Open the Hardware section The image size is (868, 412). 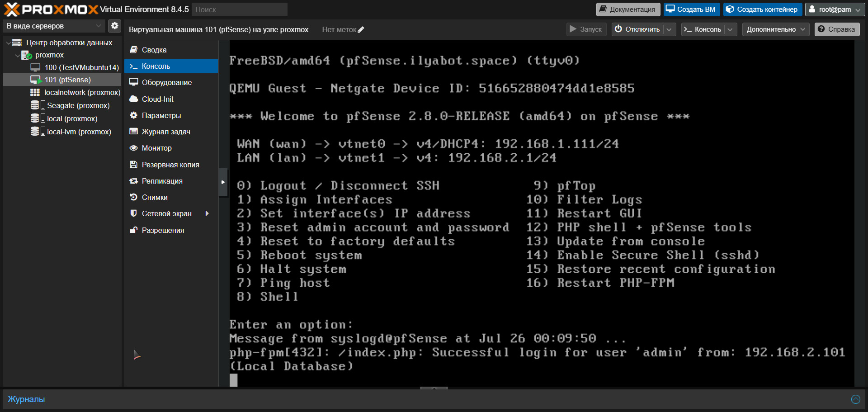coord(171,82)
